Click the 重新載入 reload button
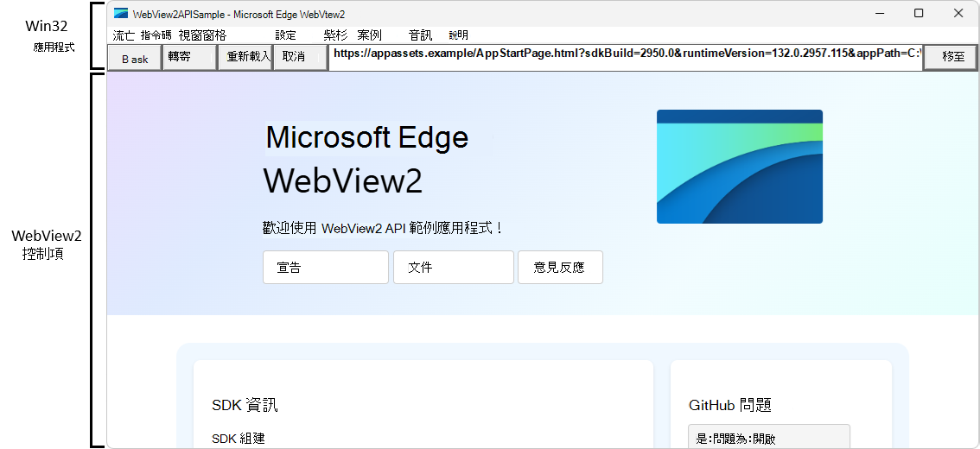The width and height of the screenshot is (980, 449). (x=245, y=58)
